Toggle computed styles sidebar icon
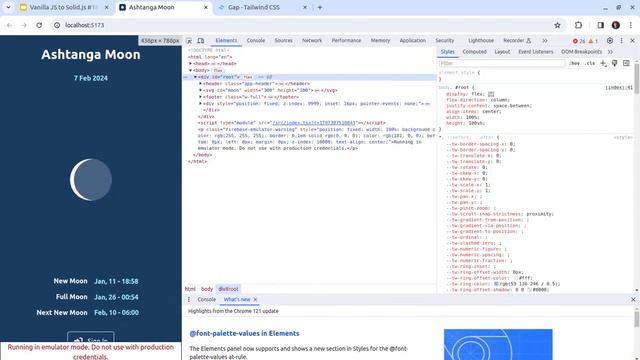 (x=626, y=63)
